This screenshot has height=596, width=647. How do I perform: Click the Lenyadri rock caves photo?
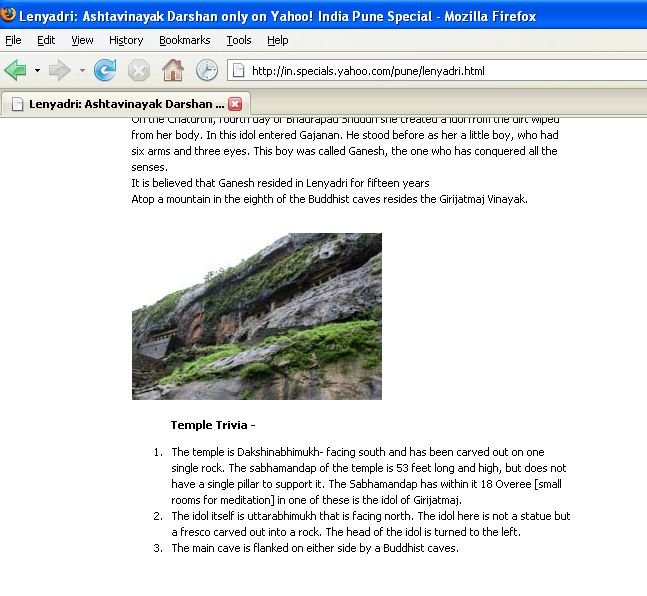click(257, 316)
